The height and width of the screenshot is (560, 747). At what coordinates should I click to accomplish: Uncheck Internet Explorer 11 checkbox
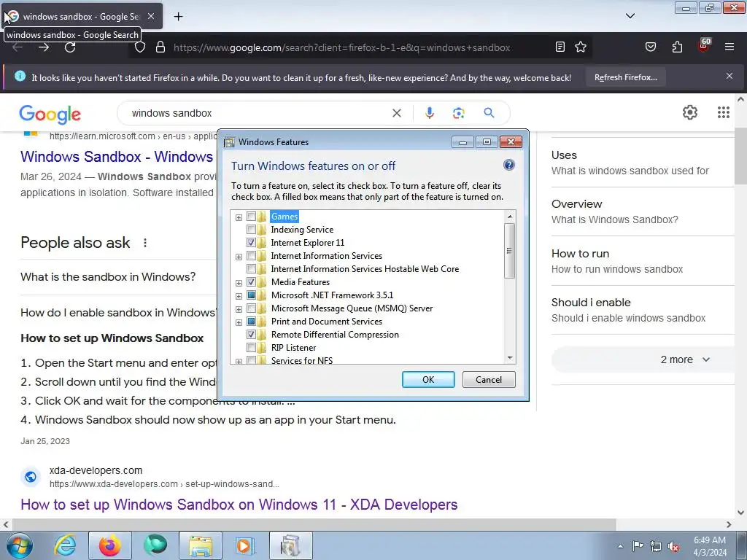pos(251,242)
